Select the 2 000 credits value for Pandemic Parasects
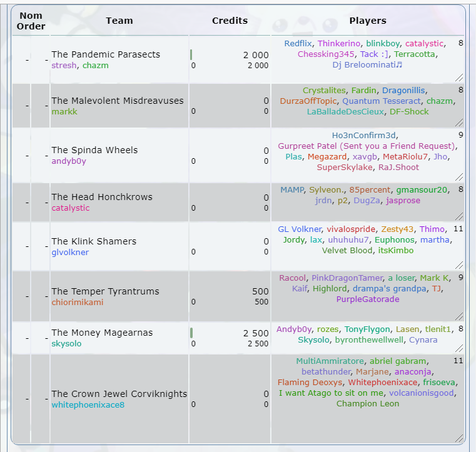This screenshot has width=476, height=452. [256, 56]
